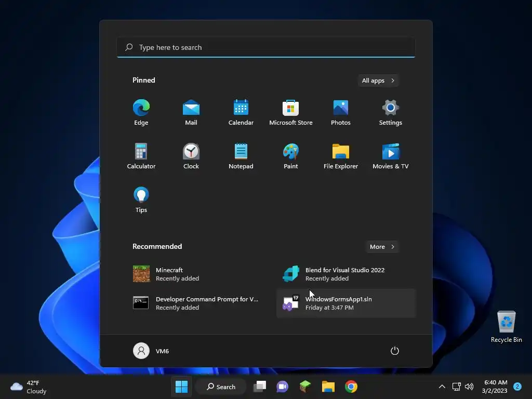Open recommended Minecraft item
Screen dimensions: 532x399
point(196,274)
